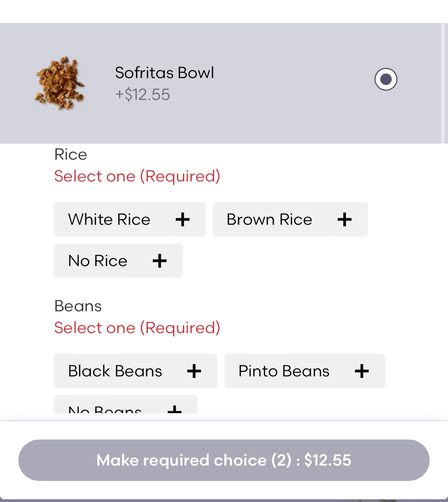Select the Sofritas Bowl radio button
The height and width of the screenshot is (502, 448).
coord(386,79)
